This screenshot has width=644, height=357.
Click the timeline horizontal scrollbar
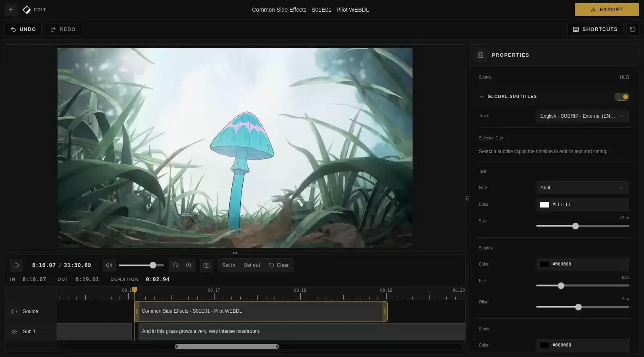(227, 347)
